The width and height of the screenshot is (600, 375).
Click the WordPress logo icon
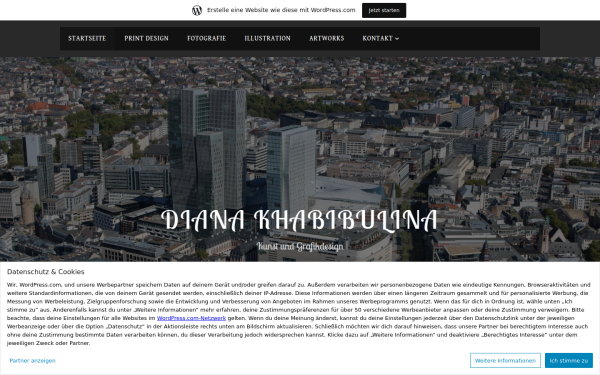(x=197, y=10)
